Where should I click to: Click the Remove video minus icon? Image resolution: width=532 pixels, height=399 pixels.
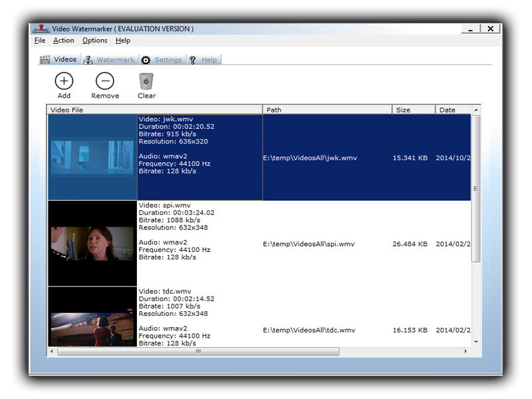[x=105, y=81]
